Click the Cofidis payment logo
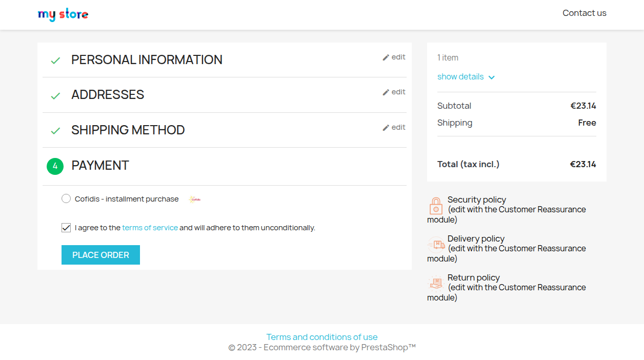The image size is (644, 360). tap(194, 199)
